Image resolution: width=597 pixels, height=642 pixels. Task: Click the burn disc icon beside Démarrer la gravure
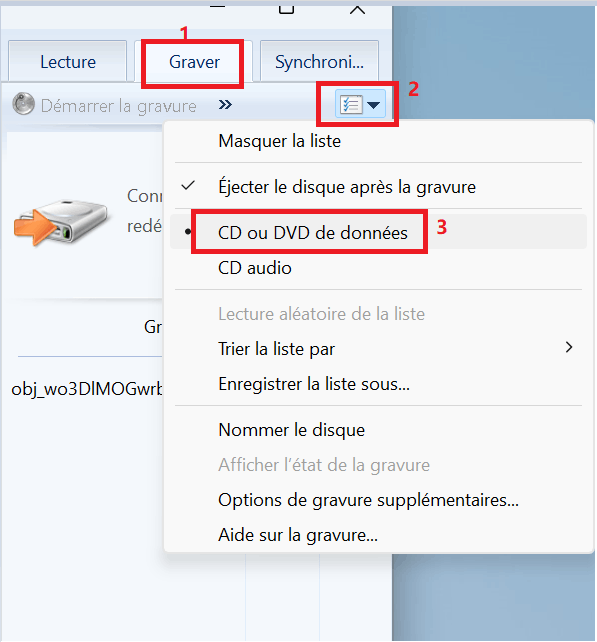[x=23, y=104]
